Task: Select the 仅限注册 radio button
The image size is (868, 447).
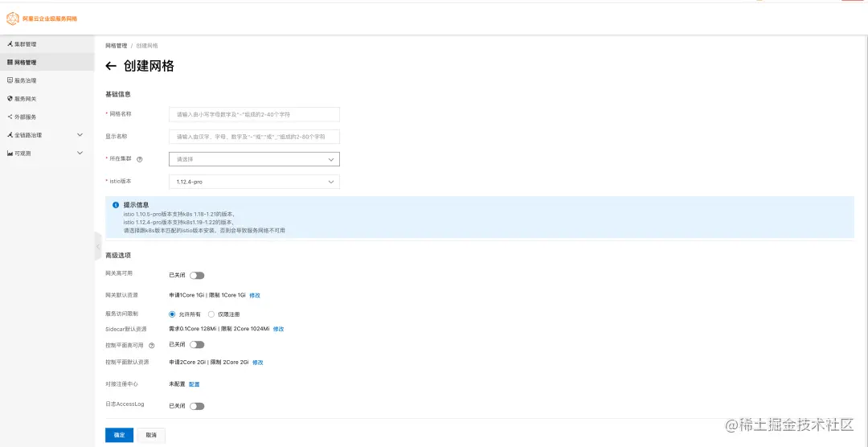Action: pos(211,314)
